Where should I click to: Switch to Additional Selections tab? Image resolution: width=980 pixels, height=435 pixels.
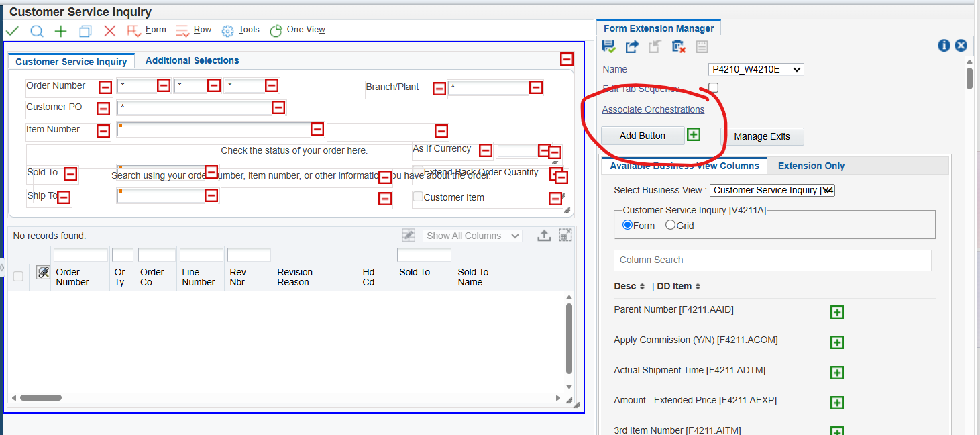(x=193, y=60)
